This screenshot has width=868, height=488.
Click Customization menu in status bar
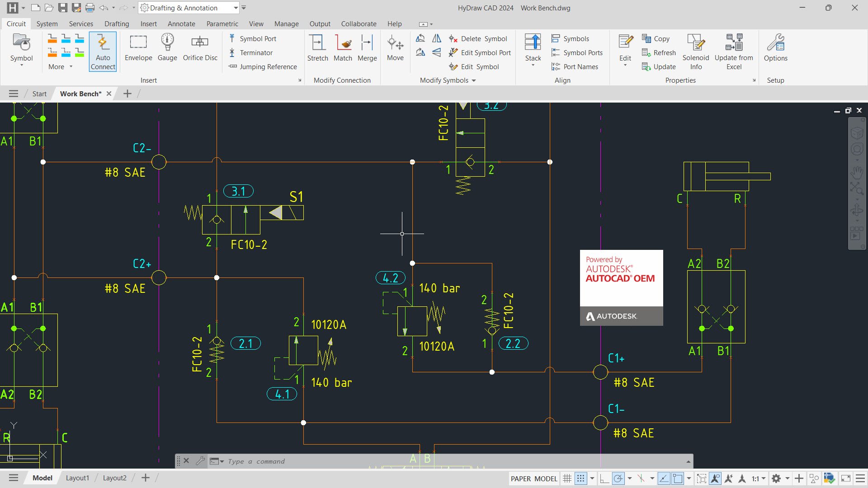tap(860, 478)
